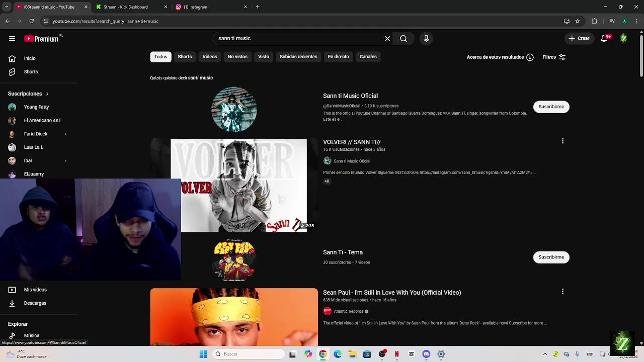
Task: Open the Chrome three-dot menu
Action: [x=637, y=21]
